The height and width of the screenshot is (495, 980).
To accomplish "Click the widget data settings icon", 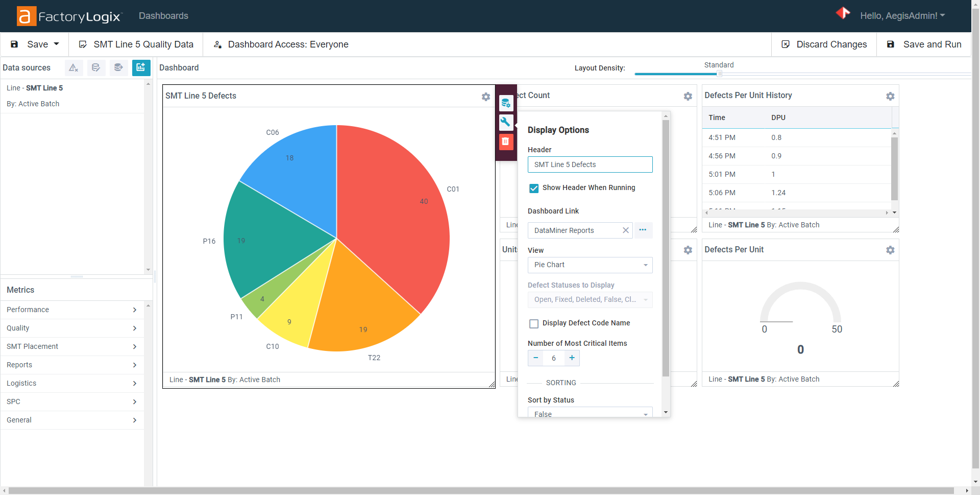I will pyautogui.click(x=506, y=103).
